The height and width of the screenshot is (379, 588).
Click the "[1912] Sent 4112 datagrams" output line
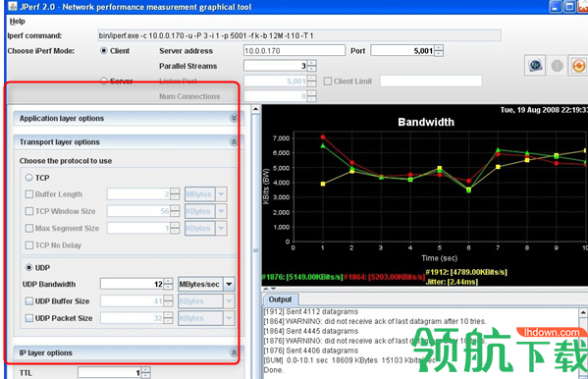tap(311, 311)
